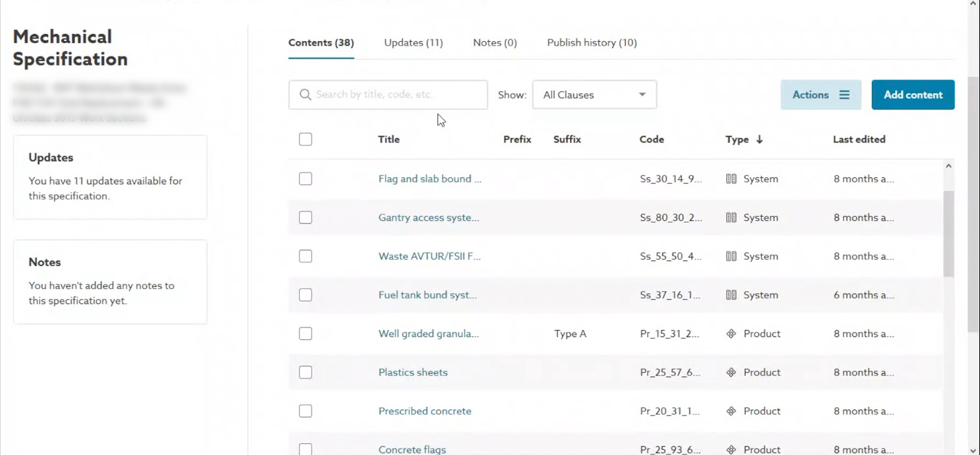Click the System icon on the Gantry access row
This screenshot has width=980, height=455.
click(731, 217)
